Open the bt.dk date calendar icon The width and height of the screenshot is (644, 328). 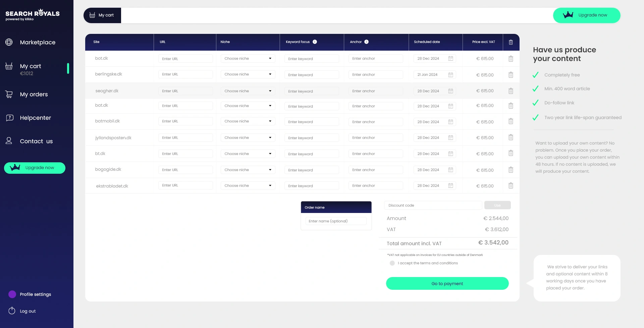pos(450,154)
